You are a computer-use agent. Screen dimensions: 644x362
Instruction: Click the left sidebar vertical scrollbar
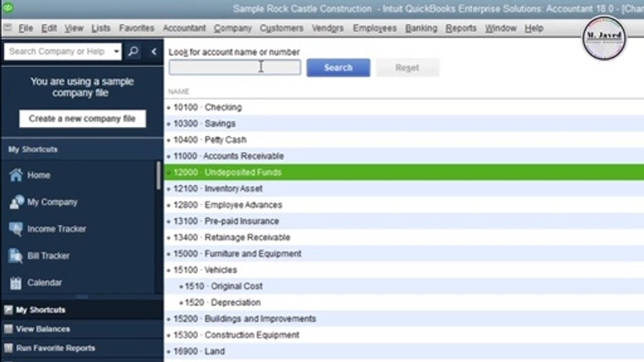coord(159,176)
